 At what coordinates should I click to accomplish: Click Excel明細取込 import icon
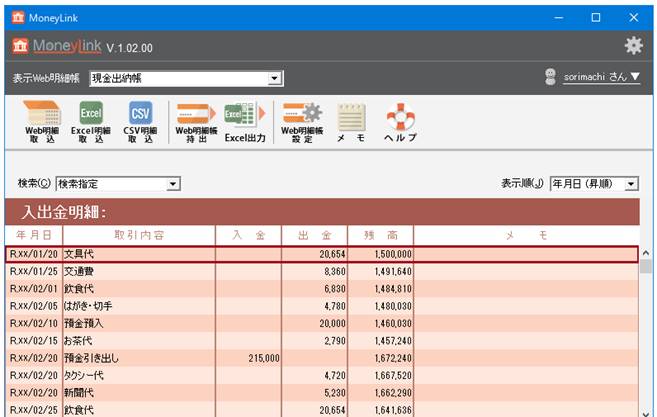point(91,122)
